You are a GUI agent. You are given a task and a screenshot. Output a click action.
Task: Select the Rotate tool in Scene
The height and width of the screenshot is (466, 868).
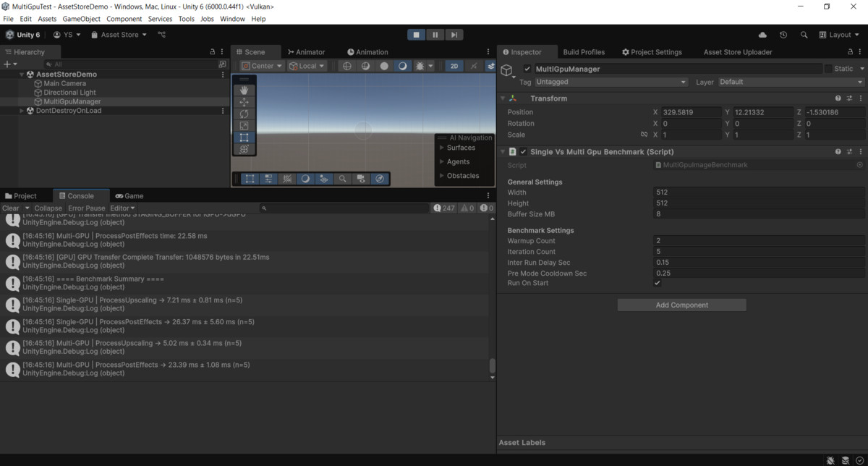(244, 114)
